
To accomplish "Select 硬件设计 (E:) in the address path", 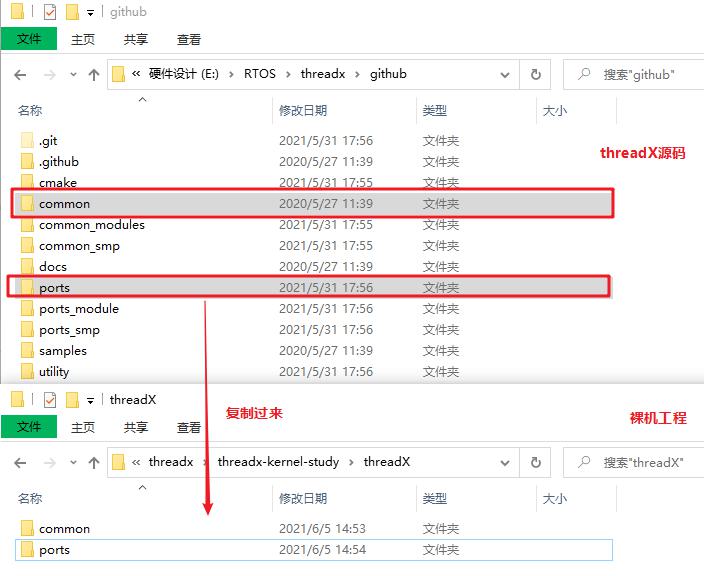I will tap(184, 74).
